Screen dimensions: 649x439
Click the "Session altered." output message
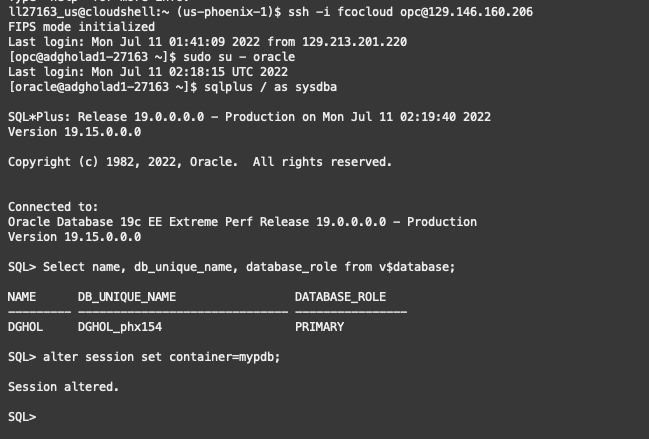coord(63,386)
